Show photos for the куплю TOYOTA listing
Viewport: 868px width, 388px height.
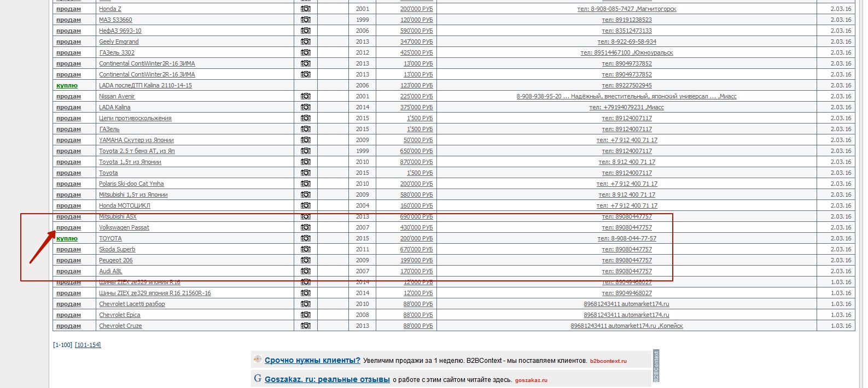(x=306, y=238)
